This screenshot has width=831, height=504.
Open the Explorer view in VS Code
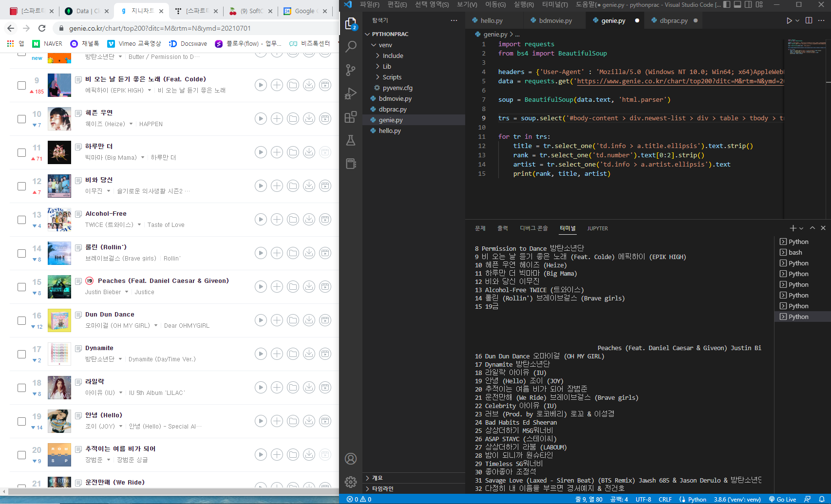point(351,23)
